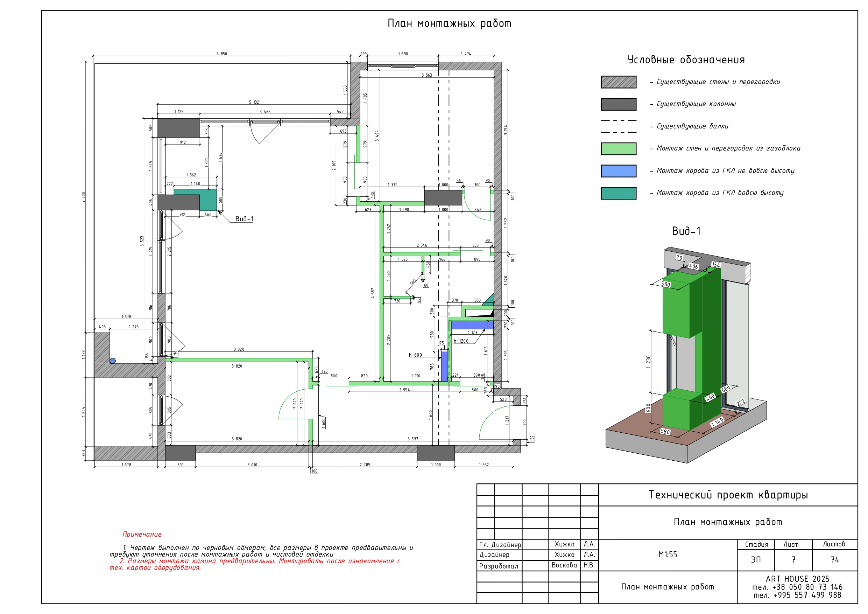This screenshot has width=868, height=614.
Task: Click the blue partial-height GKL box swatch
Action: [619, 171]
